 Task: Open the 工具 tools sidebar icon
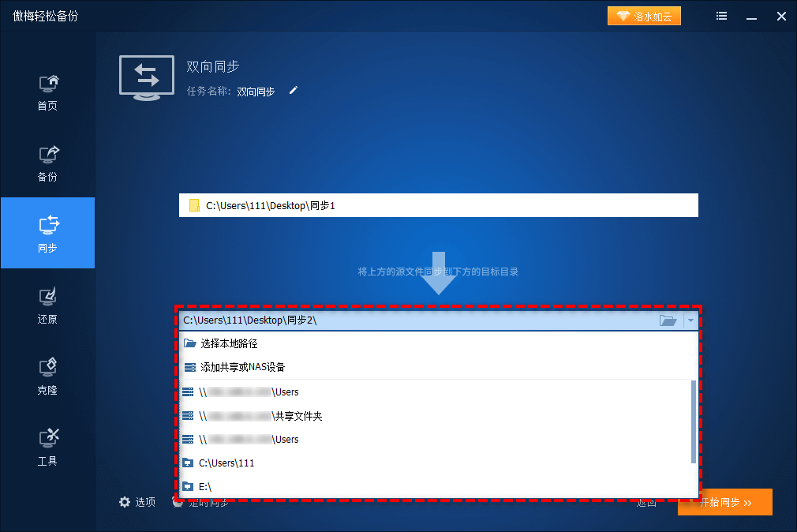click(x=47, y=446)
